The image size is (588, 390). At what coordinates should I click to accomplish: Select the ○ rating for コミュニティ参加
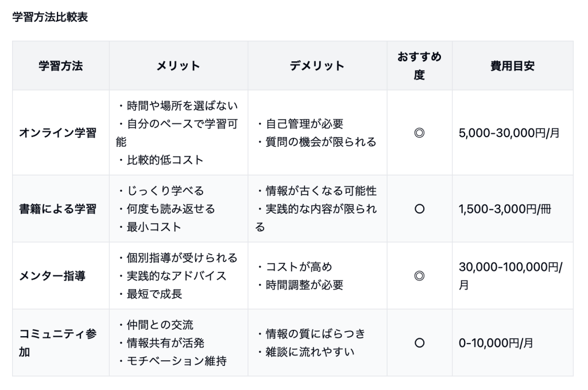pos(419,343)
